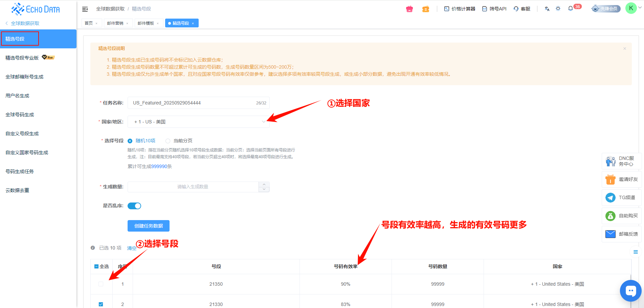Viewport: 644px width, 308px height.
Task: Toggle the light/dark theme sun icon
Action: pos(558,9)
